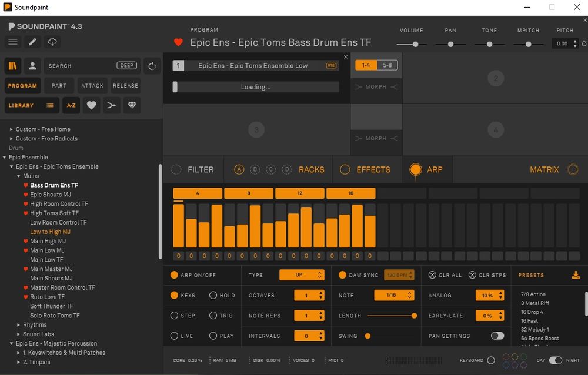This screenshot has height=375, width=588.
Task: Click the heart on Roto Love TF
Action: tap(26, 297)
